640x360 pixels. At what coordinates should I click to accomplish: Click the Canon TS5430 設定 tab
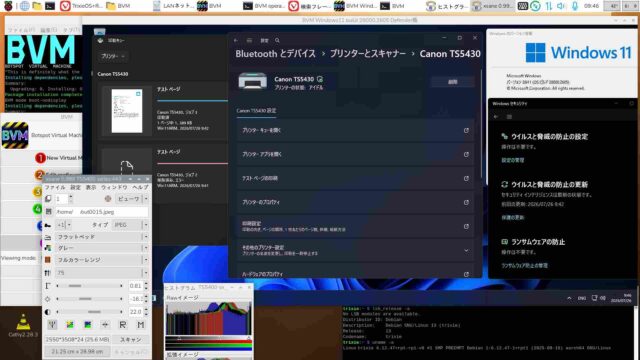click(x=256, y=111)
